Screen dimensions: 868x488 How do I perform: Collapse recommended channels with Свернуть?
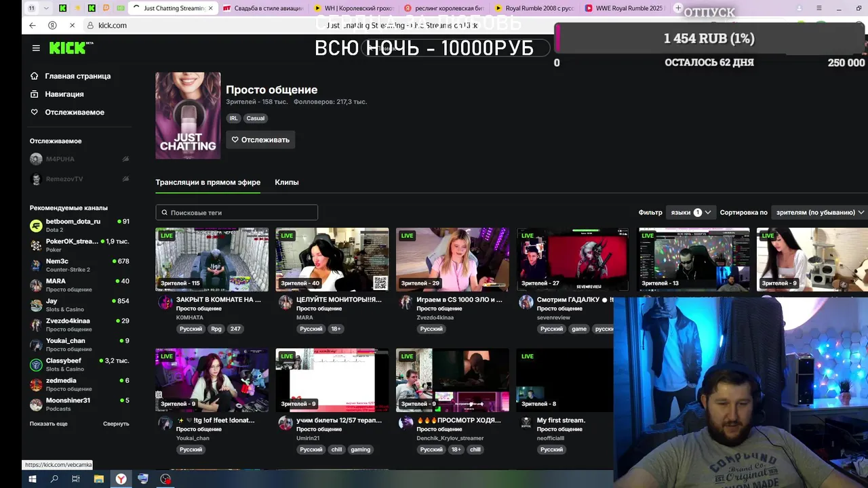point(116,424)
